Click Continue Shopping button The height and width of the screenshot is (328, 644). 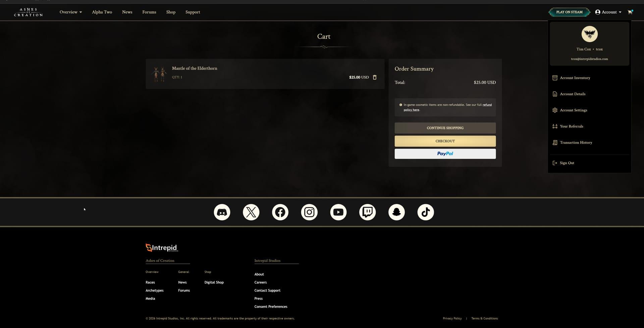pos(445,128)
